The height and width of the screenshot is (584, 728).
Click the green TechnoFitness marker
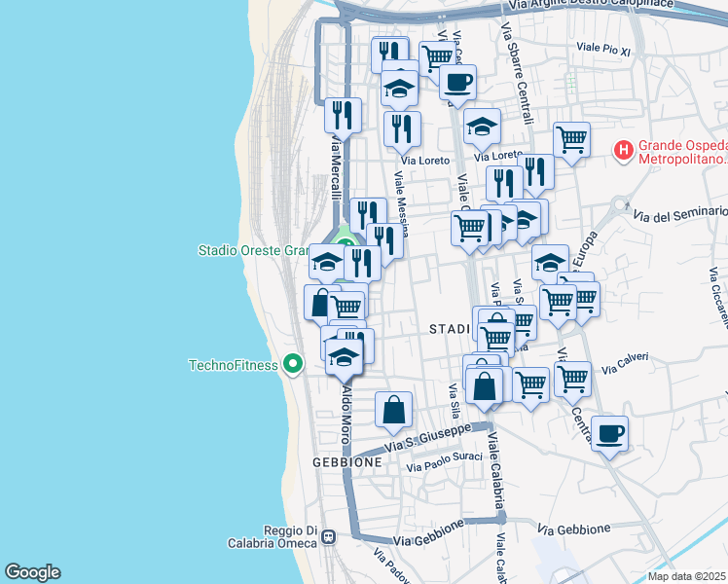[x=291, y=366]
